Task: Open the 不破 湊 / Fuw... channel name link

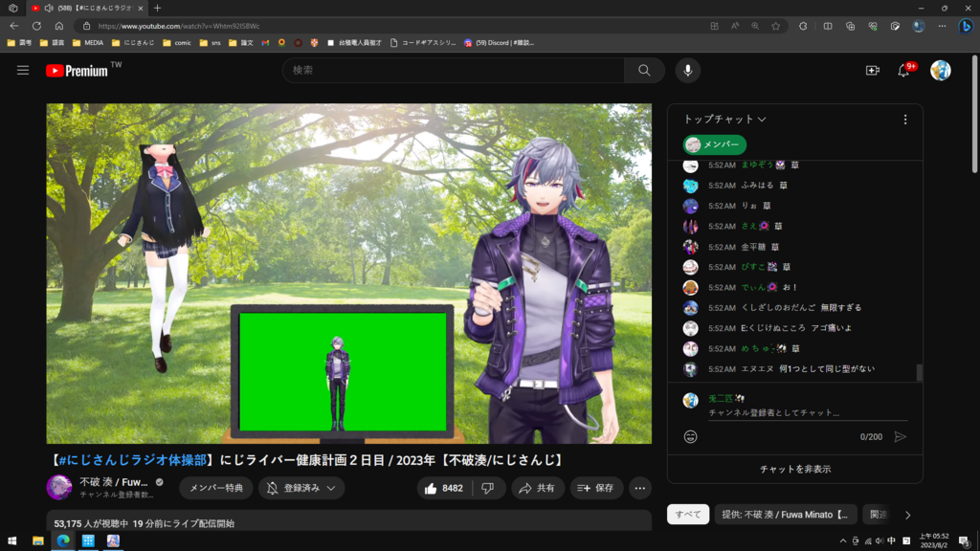Action: click(114, 482)
